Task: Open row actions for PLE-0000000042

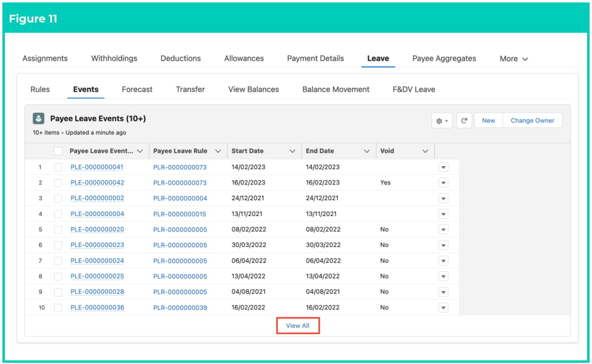Action: click(x=443, y=183)
